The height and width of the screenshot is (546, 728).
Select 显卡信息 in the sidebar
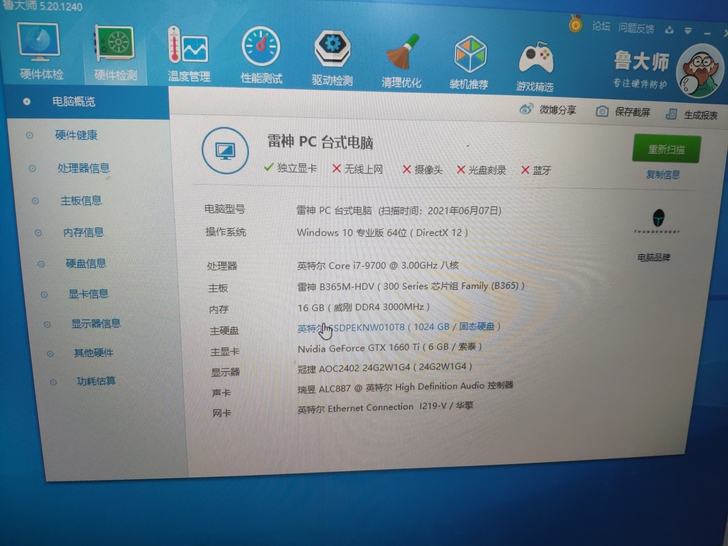pos(89,293)
